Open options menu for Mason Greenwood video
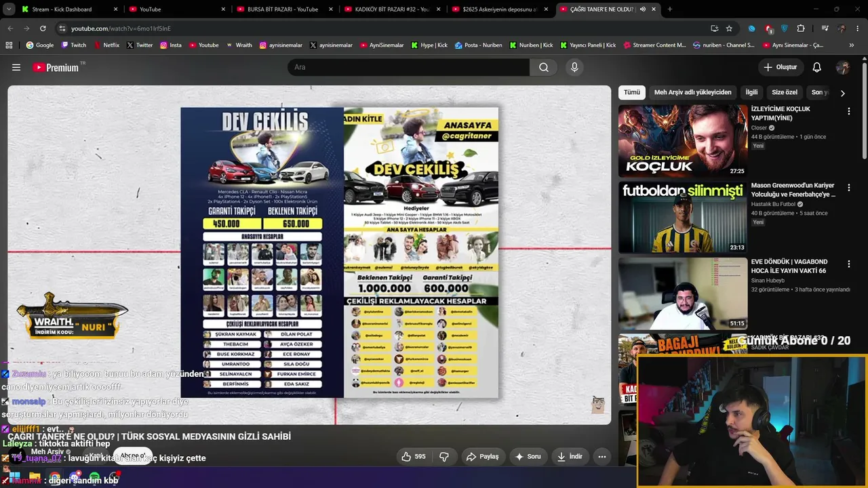The image size is (868, 488). click(848, 188)
